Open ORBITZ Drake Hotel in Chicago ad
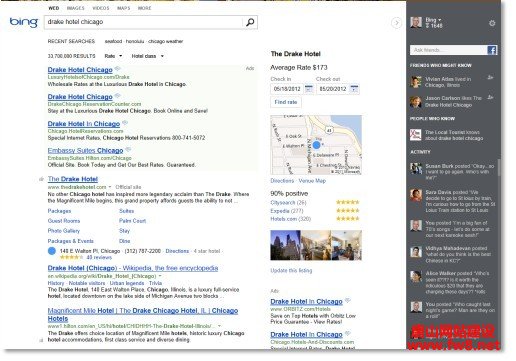The height and width of the screenshot is (361, 516). coord(306,302)
